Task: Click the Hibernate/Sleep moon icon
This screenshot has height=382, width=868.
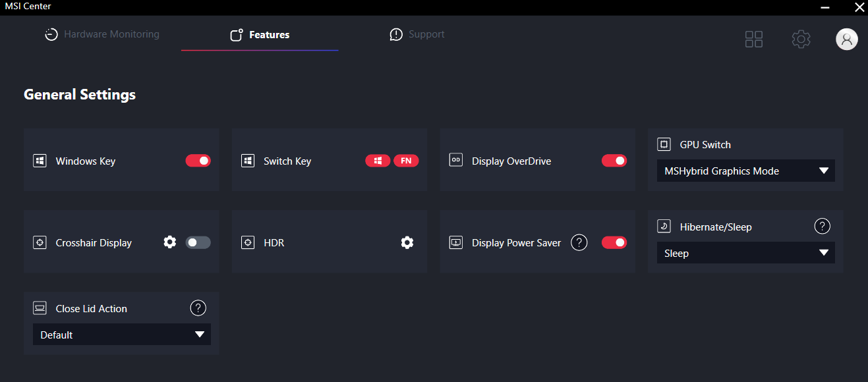Action: (664, 227)
